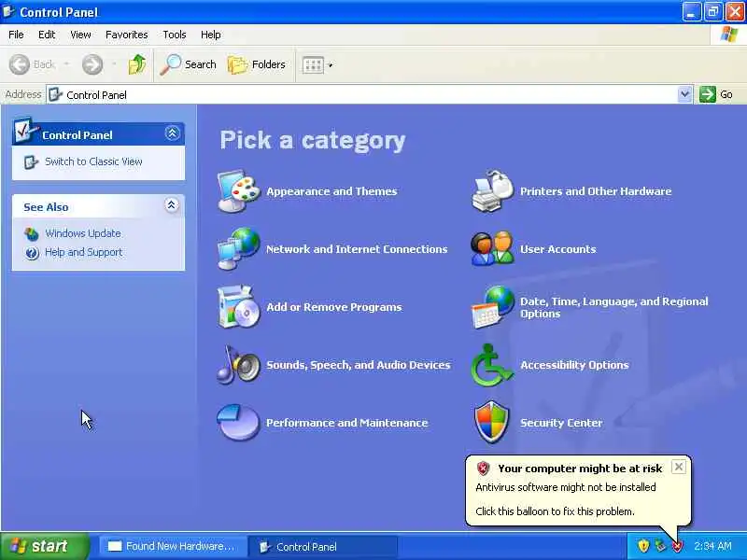Screen dimensions: 747x560
Task: Click the Security Center link text
Action: click(561, 423)
